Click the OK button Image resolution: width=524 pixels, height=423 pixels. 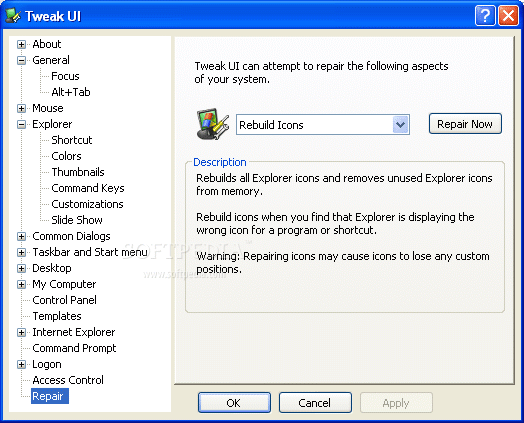[x=234, y=403]
